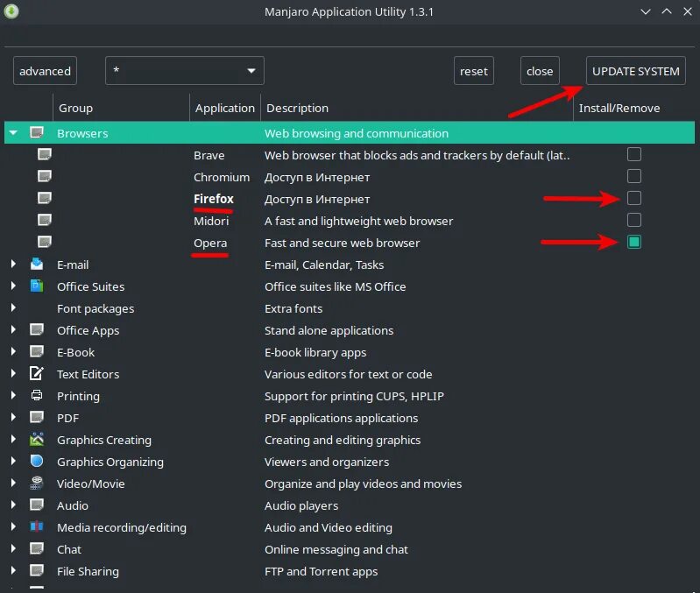Click the Text Editors pencil icon
This screenshot has height=593, width=700.
click(37, 373)
